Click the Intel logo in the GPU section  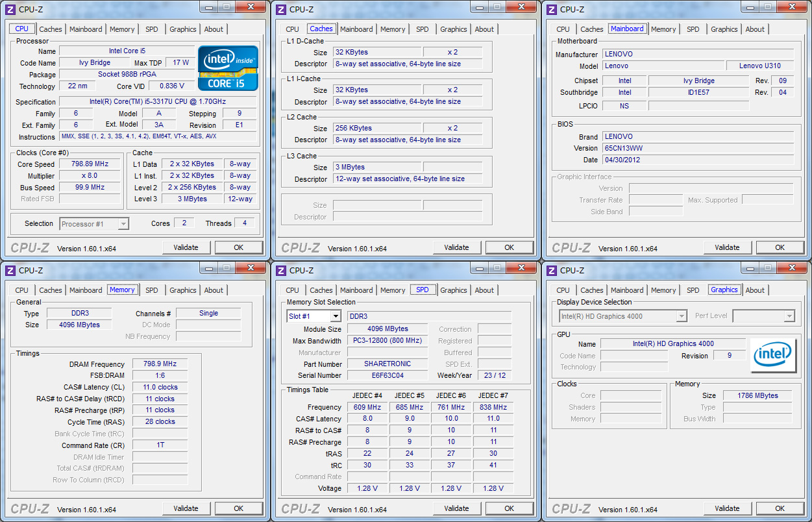(x=772, y=355)
